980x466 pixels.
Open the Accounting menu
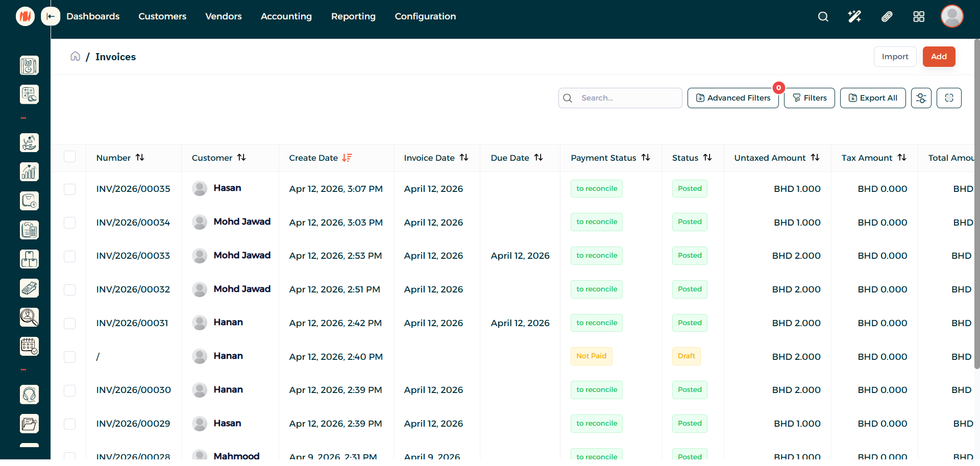point(286,16)
